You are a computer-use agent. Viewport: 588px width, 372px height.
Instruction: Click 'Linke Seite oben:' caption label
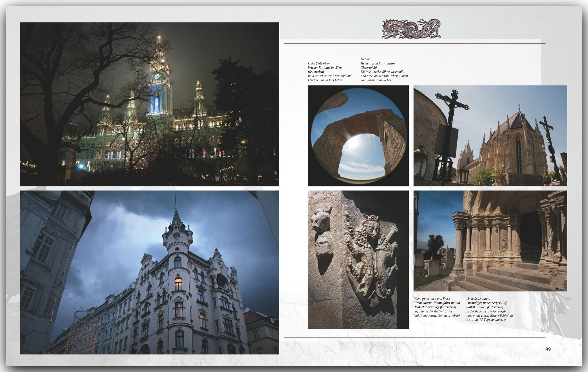click(x=319, y=63)
